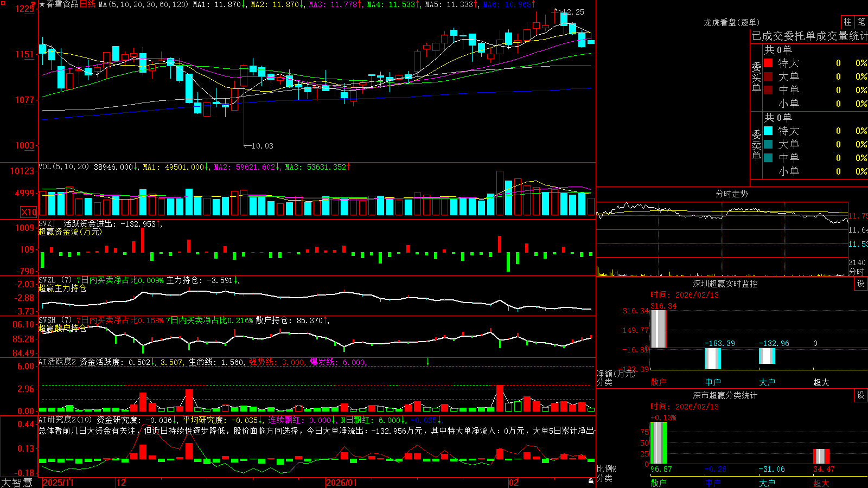Select 中户 in 深圳超赢实时监控 chart
Viewport: 868px width, 488px height.
(x=713, y=382)
